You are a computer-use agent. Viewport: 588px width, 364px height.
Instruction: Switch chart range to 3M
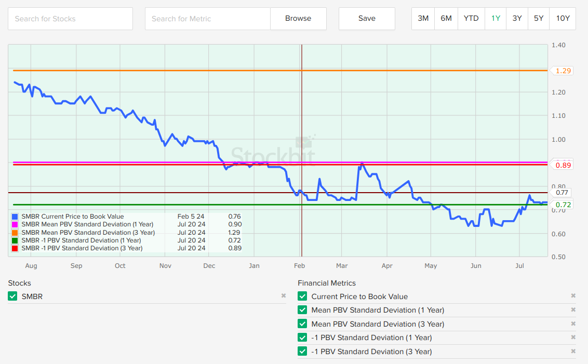(423, 18)
